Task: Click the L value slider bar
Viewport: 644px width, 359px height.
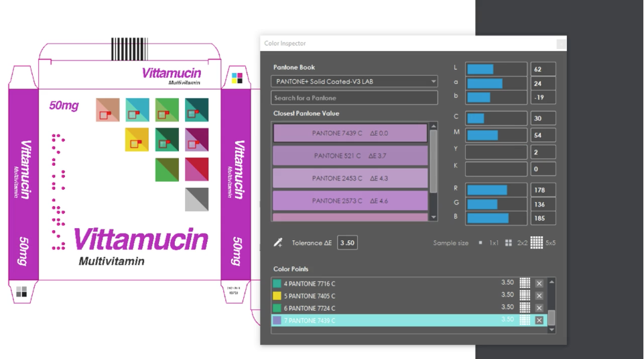Action: click(496, 69)
